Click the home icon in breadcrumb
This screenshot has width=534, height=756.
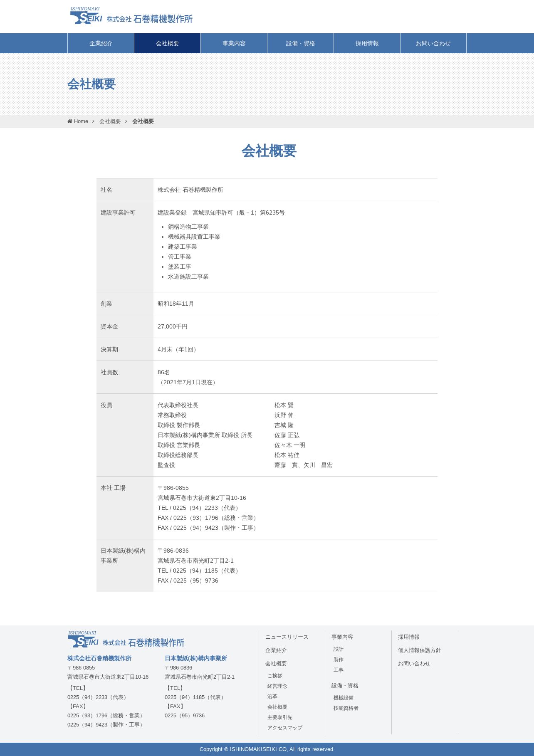[x=70, y=121]
